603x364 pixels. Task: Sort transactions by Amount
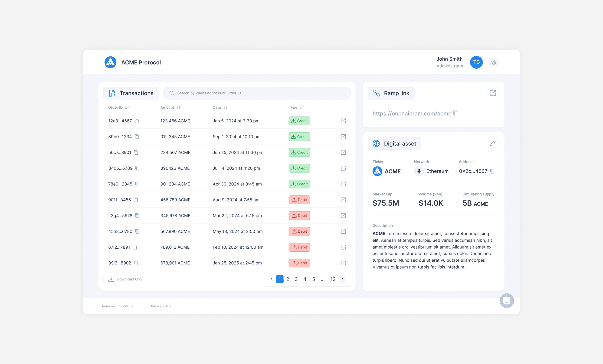178,107
